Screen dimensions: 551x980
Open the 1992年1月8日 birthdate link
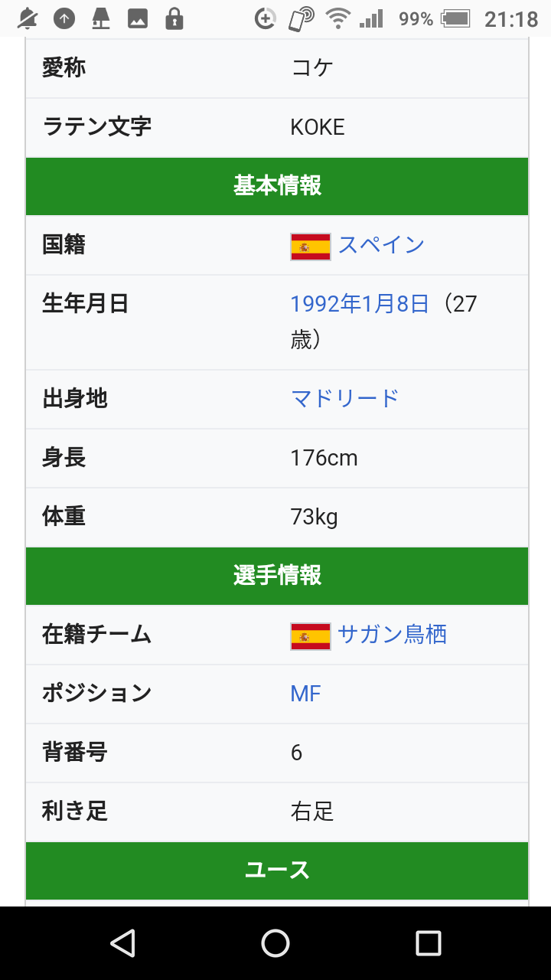360,305
